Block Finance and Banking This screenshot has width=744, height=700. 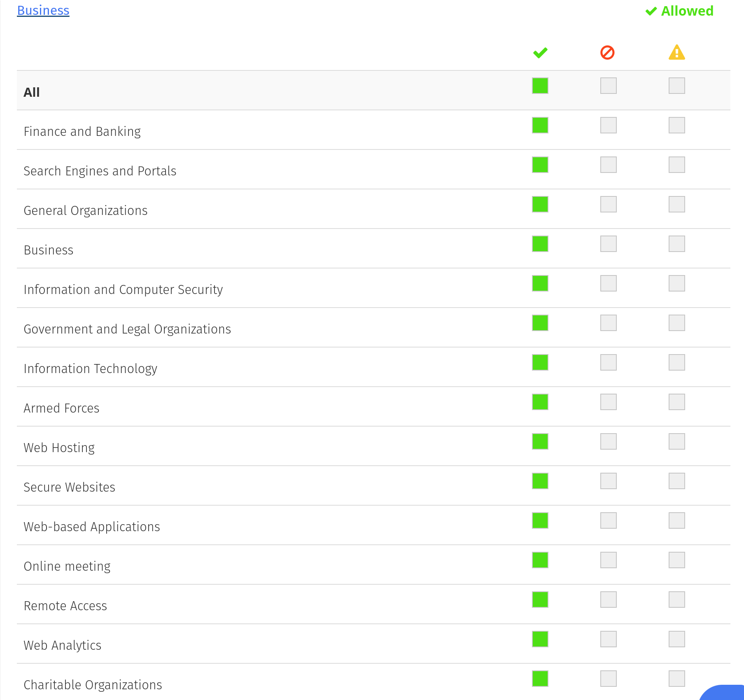coord(609,125)
